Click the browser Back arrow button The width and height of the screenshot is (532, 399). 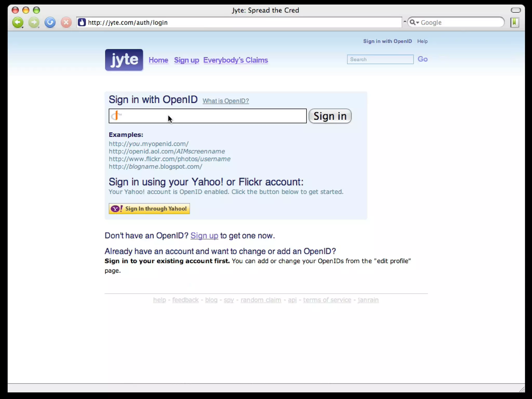point(18,22)
